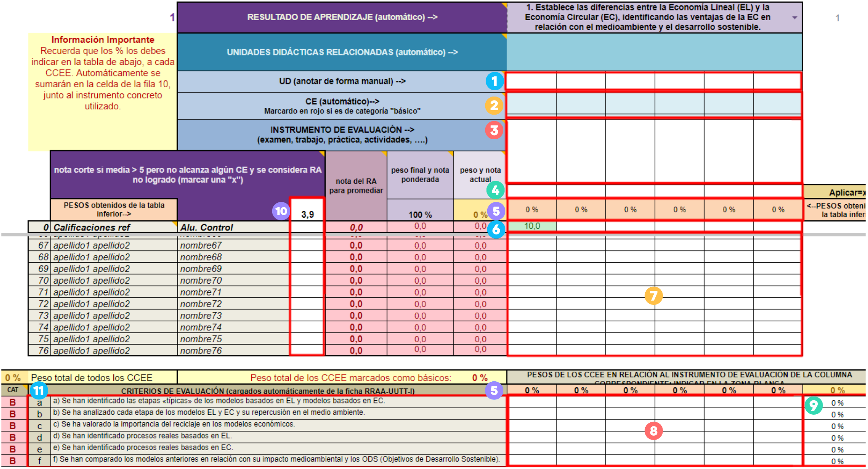Click student name cell 'nombre68'
This screenshot has width=868, height=469.
tap(234, 257)
